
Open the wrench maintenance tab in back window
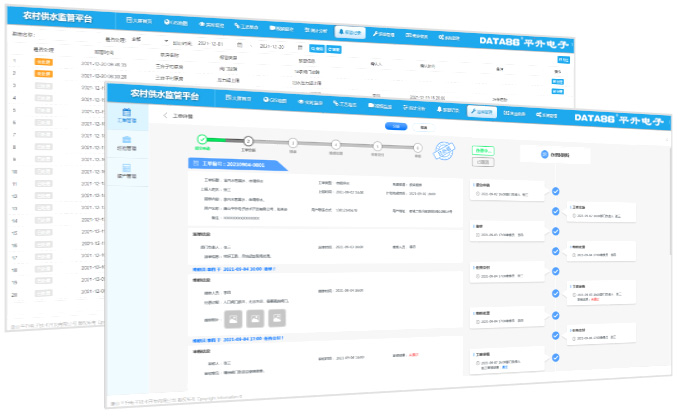(x=383, y=34)
